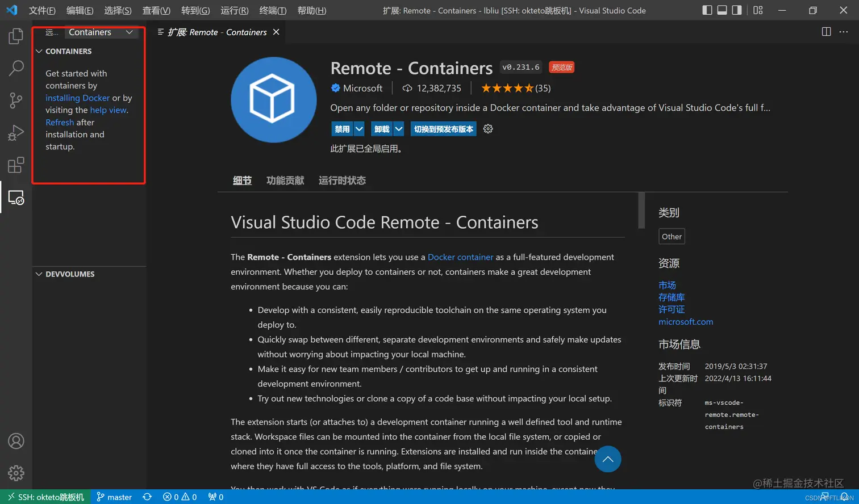This screenshot has width=859, height=504.
Task: Click the errors and warnings status bar indicator
Action: click(x=180, y=497)
